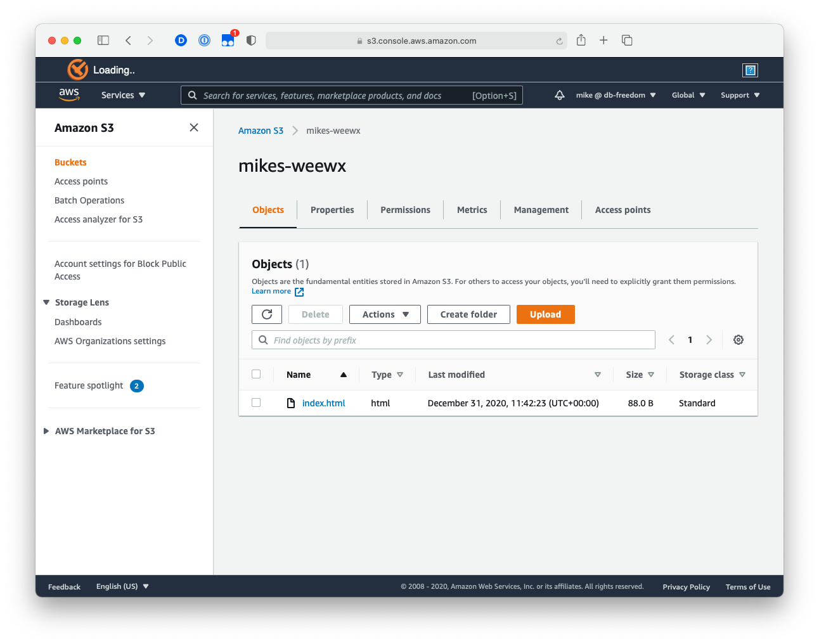Check the index.html row checkbox

tap(256, 402)
